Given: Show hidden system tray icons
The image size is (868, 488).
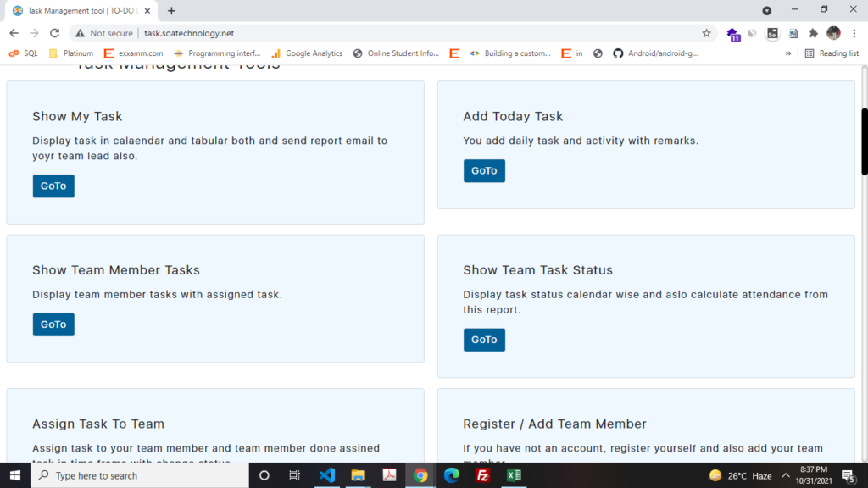Looking at the screenshot, I should coord(786,475).
